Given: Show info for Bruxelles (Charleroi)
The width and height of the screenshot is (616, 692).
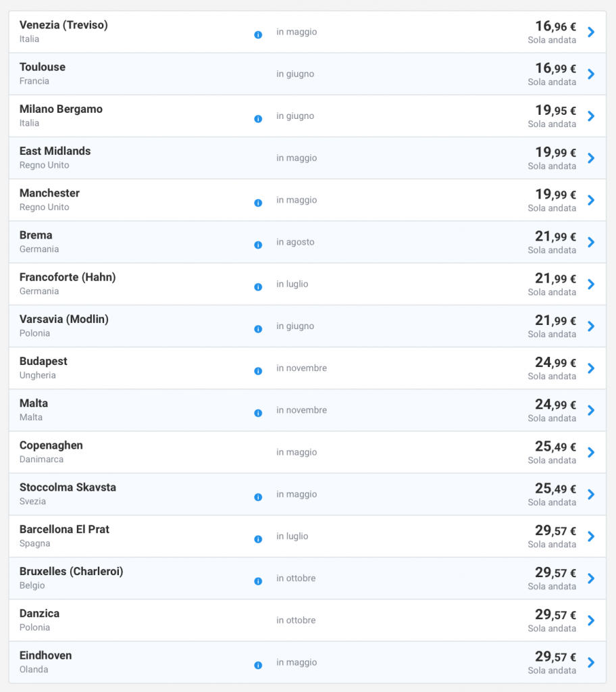Looking at the screenshot, I should [258, 581].
